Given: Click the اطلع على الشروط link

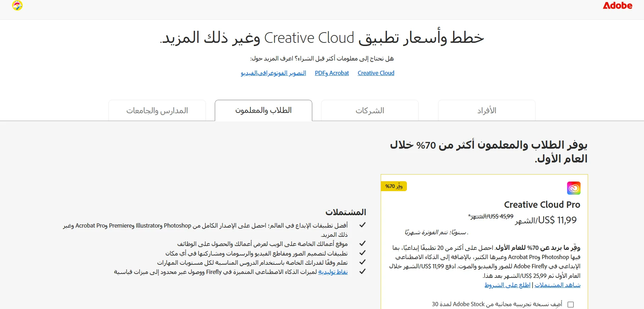Looking at the screenshot, I should click(508, 285).
